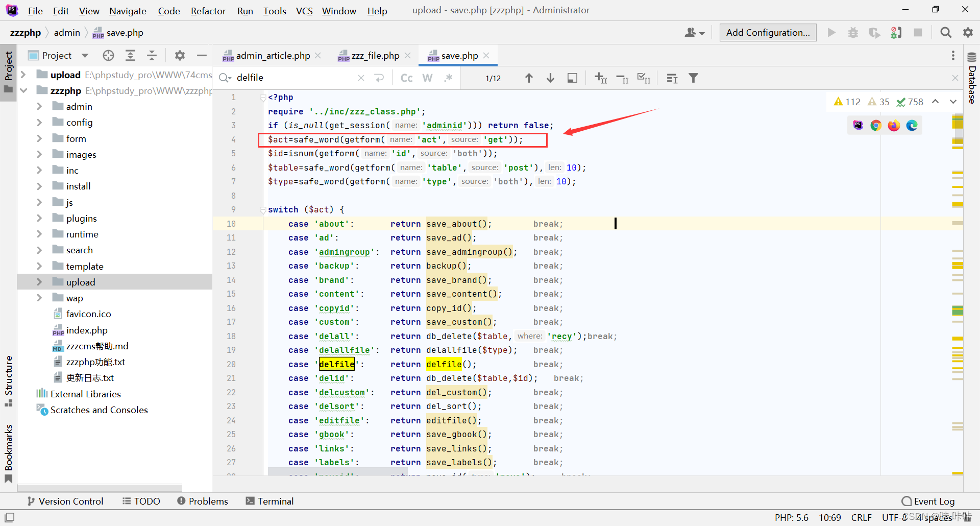
Task: Click the Run with Coverage icon
Action: pos(874,33)
